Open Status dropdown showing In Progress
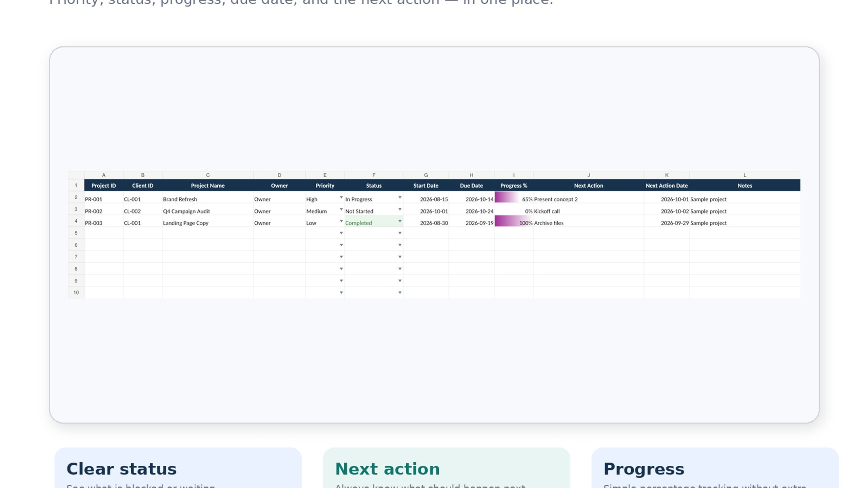The image size is (868, 488). 400,197
